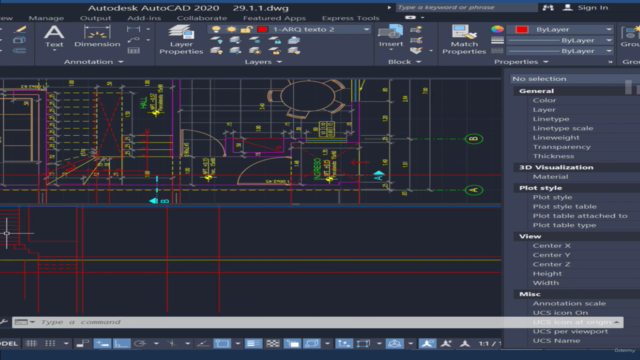Click the Linear dimension icon
This screenshot has height=360, width=640.
tap(133, 29)
